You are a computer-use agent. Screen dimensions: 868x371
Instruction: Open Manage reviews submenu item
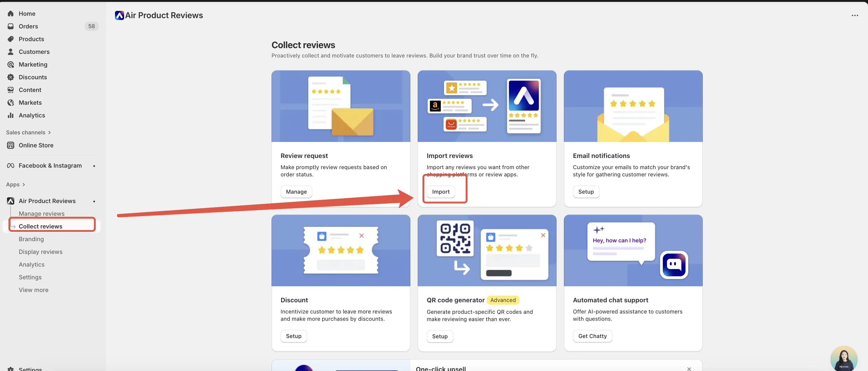click(41, 214)
